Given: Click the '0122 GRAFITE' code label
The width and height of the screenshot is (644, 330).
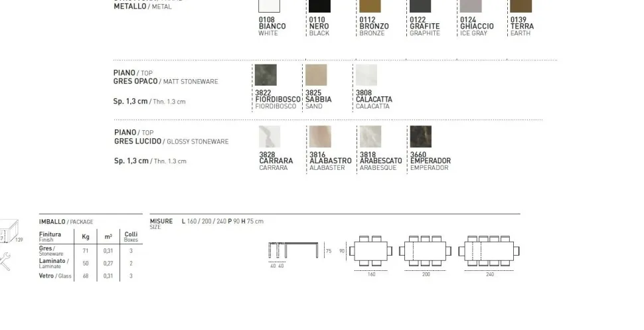Looking at the screenshot, I should click(x=425, y=23).
